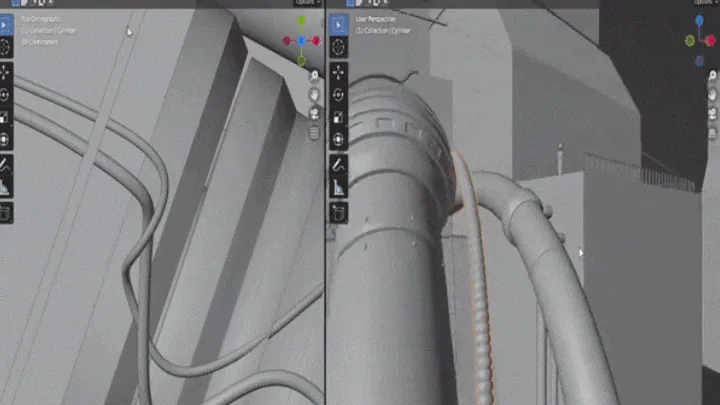Activate the Select Box tool in the Top Orthographic viewport

pyautogui.click(x=5, y=25)
